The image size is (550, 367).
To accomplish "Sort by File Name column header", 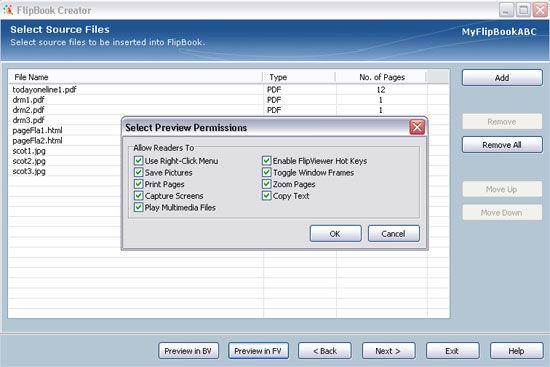I will click(x=135, y=77).
